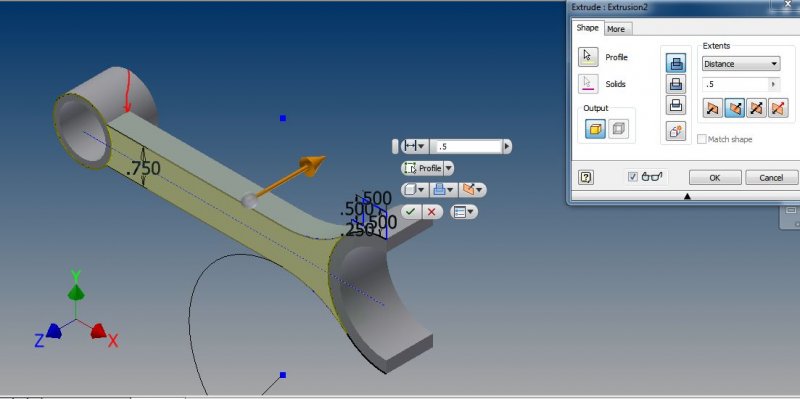Click the OK button

[715, 178]
